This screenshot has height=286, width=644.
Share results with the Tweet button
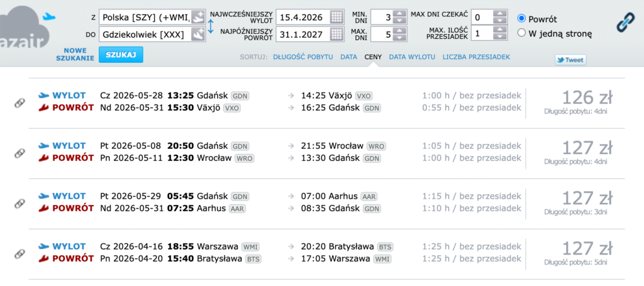(570, 60)
